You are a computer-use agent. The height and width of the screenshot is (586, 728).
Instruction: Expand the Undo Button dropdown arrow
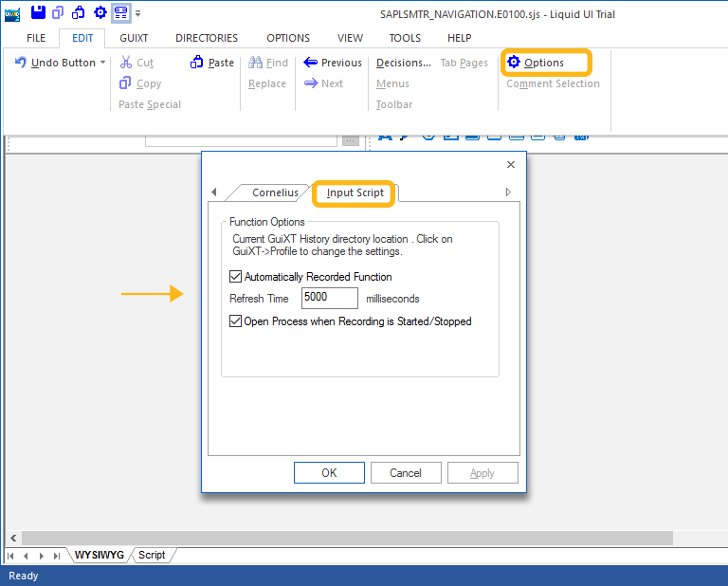point(102,63)
